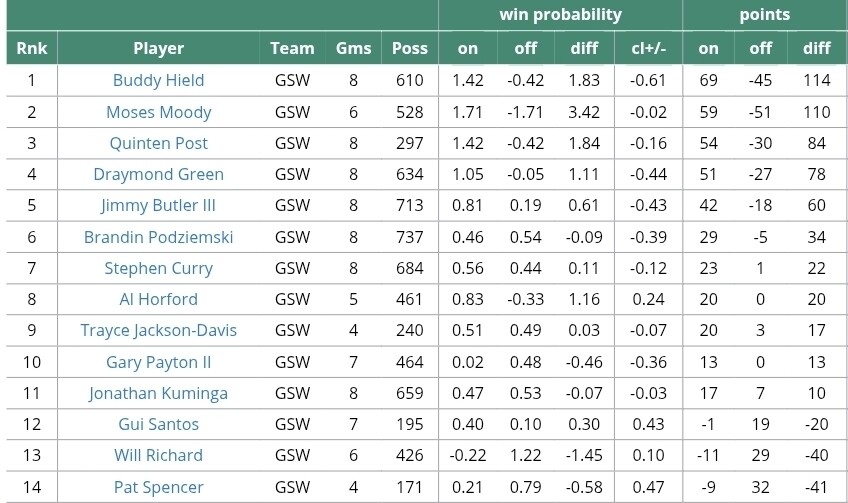Click the win probability group header
Image resolution: width=848 pixels, height=503 pixels.
(560, 15)
